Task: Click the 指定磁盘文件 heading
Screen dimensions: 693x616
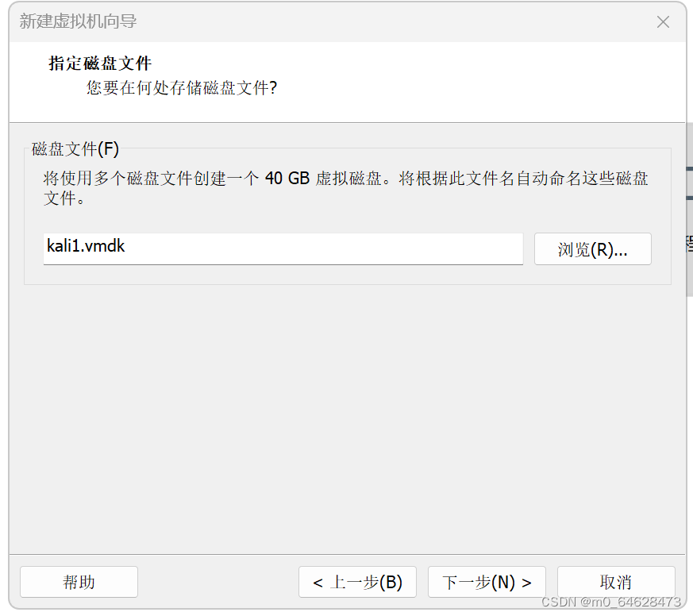Action: 100,64
